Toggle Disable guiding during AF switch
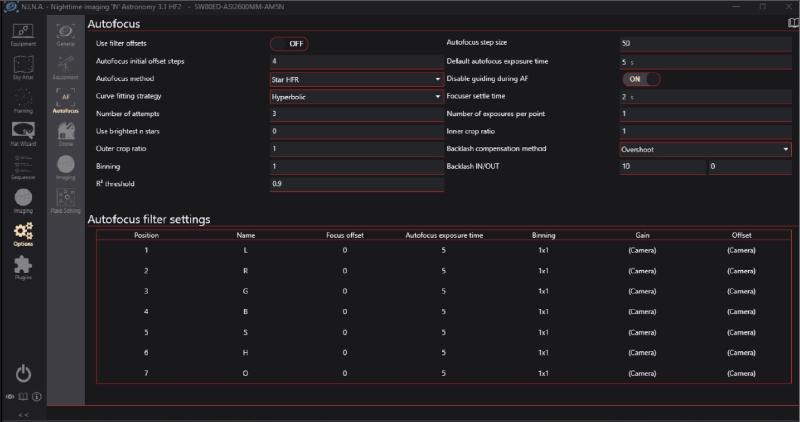This screenshot has height=422, width=800. click(641, 79)
